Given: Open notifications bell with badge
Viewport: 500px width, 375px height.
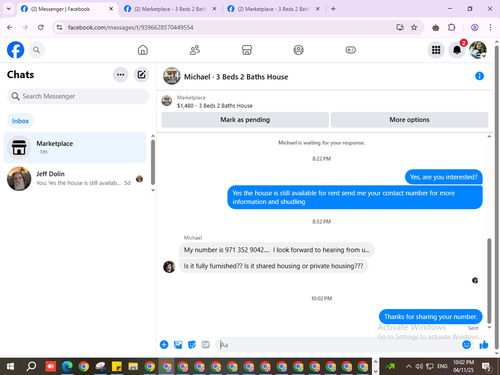Looking at the screenshot, I should coord(457,50).
